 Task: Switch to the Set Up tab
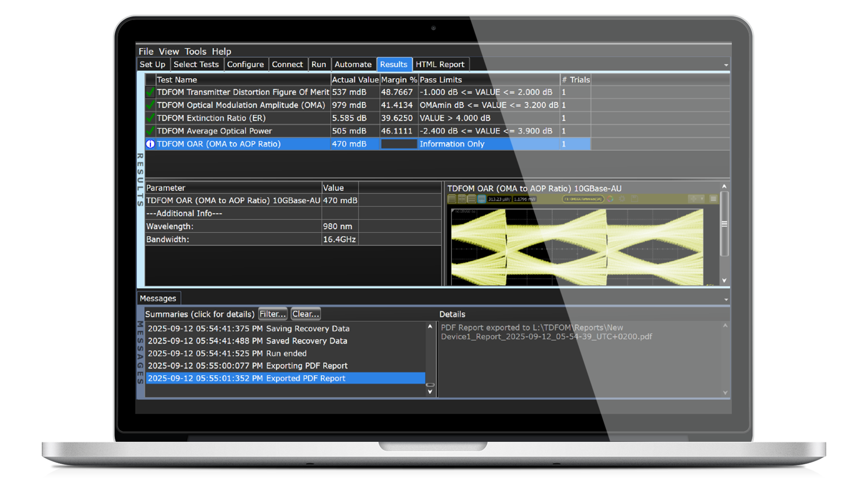point(152,64)
